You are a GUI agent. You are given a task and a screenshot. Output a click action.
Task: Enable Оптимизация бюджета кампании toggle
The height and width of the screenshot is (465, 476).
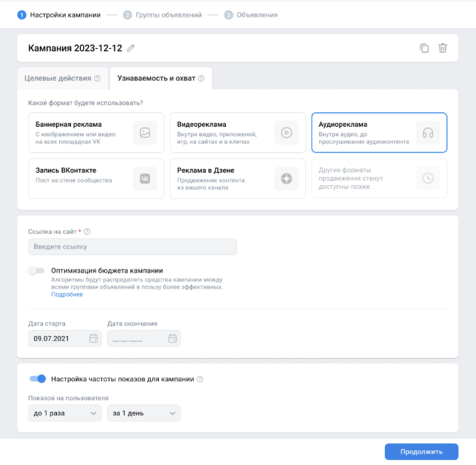click(x=36, y=270)
